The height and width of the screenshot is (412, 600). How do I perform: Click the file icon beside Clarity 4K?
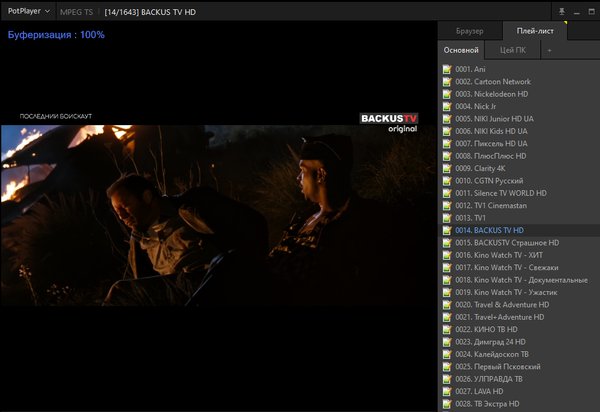click(446, 168)
